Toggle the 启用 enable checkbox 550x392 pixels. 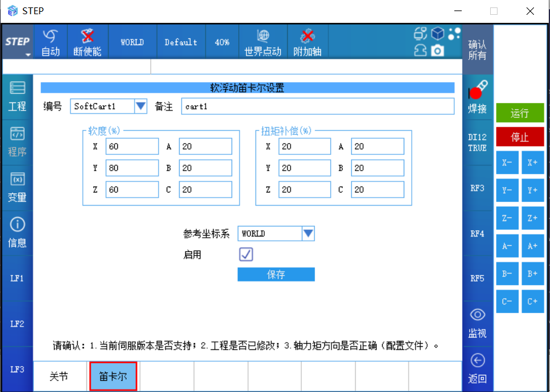click(246, 254)
